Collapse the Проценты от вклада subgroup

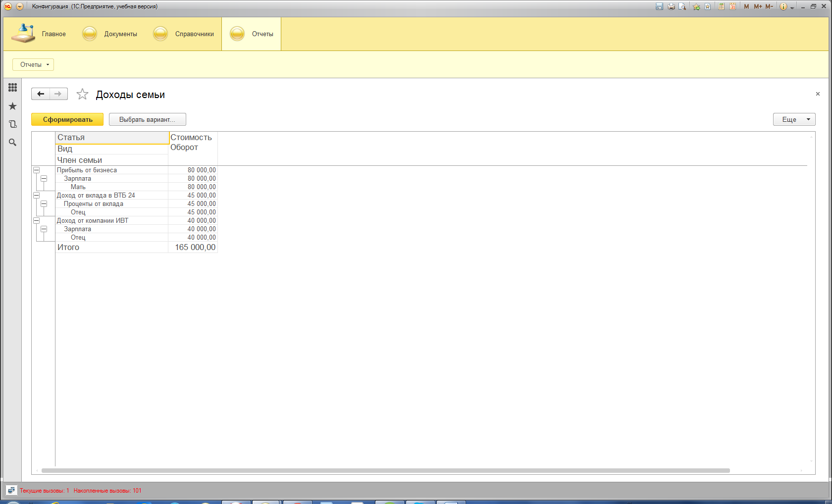pyautogui.click(x=44, y=203)
